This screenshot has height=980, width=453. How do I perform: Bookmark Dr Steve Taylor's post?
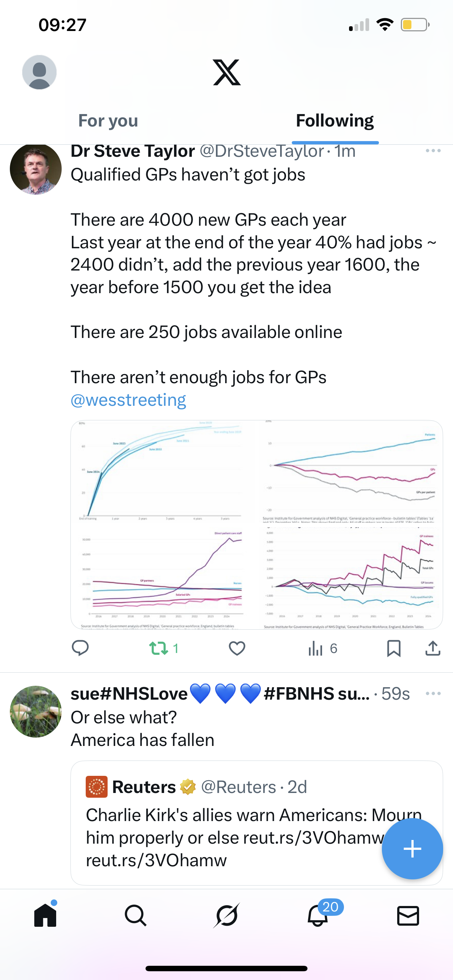coord(394,648)
